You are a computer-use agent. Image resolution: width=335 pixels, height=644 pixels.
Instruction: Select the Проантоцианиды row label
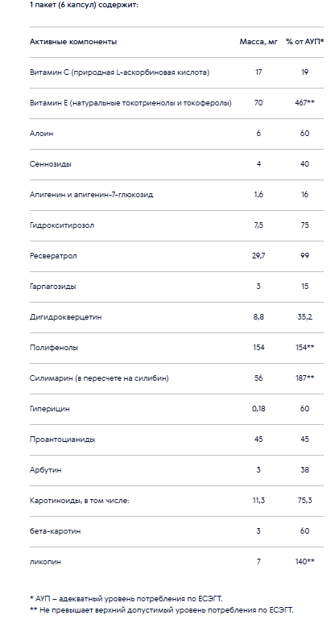63,440
